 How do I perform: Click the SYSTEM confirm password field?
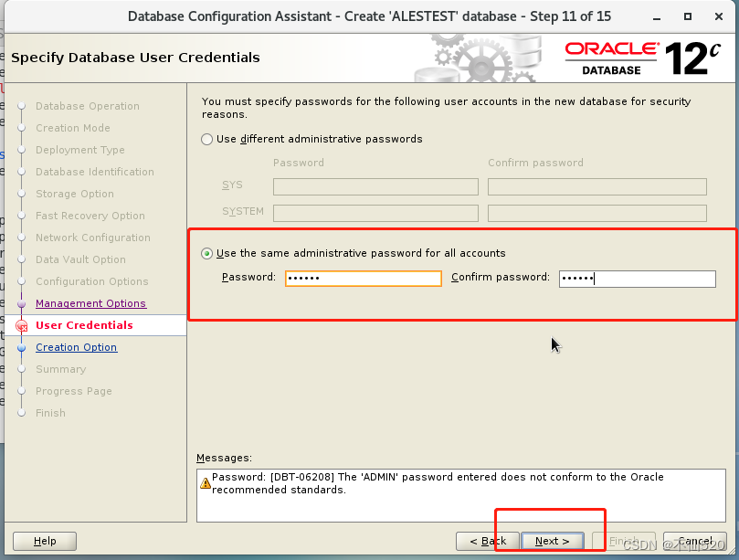(x=597, y=213)
